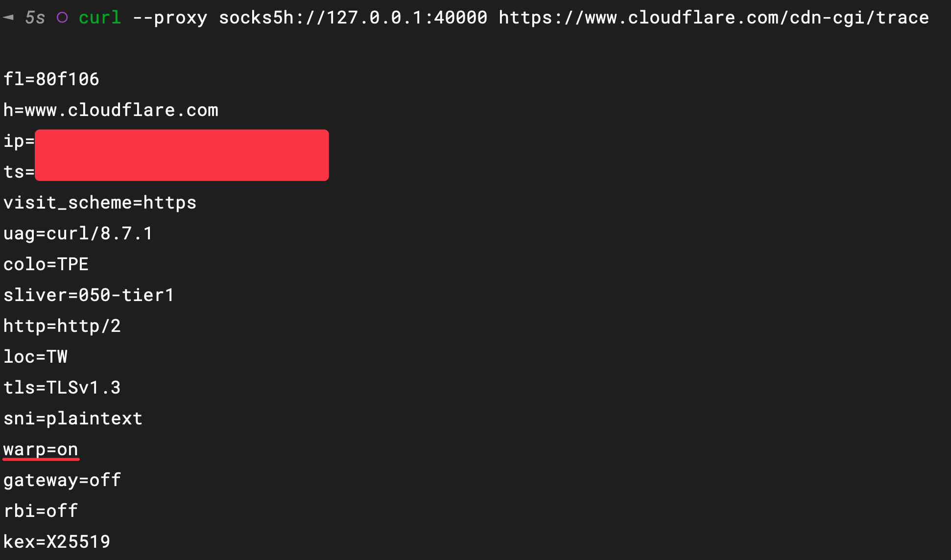The image size is (951, 560).
Task: Click the green curl command word
Action: click(x=100, y=18)
